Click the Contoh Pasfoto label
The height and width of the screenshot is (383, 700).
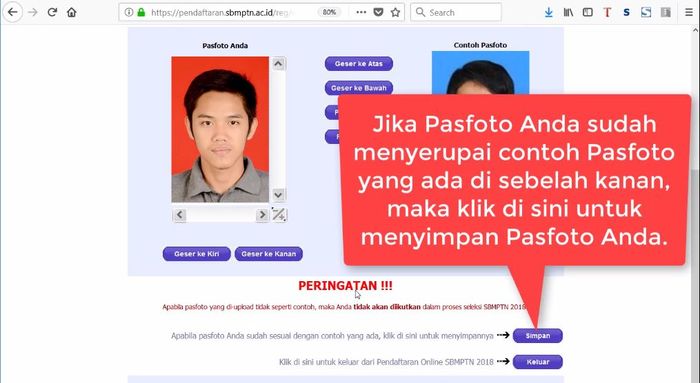(480, 45)
